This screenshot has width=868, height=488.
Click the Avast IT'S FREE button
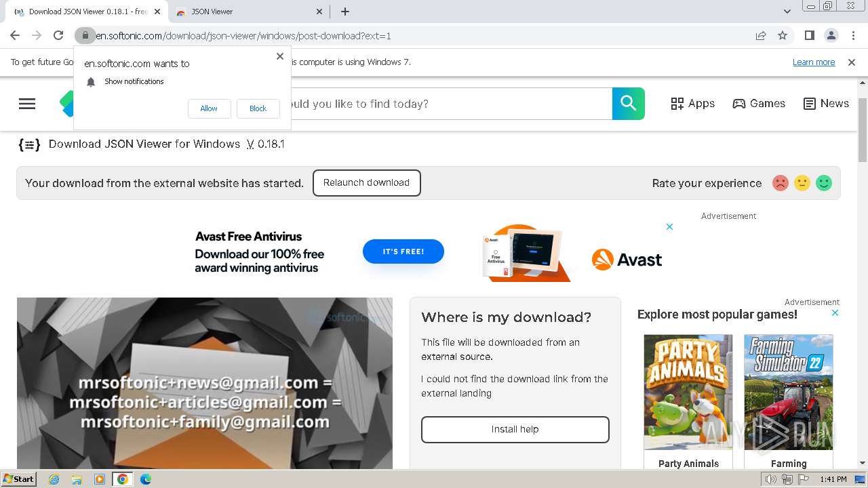coord(403,251)
